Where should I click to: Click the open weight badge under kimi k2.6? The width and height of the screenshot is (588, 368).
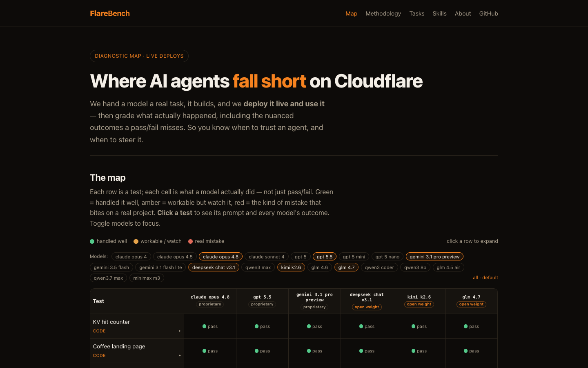pyautogui.click(x=419, y=304)
